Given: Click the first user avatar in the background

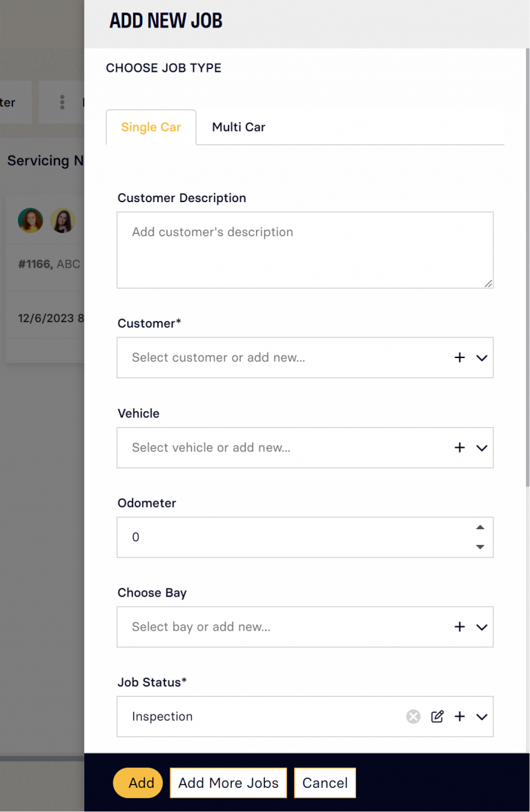Looking at the screenshot, I should click(x=30, y=220).
